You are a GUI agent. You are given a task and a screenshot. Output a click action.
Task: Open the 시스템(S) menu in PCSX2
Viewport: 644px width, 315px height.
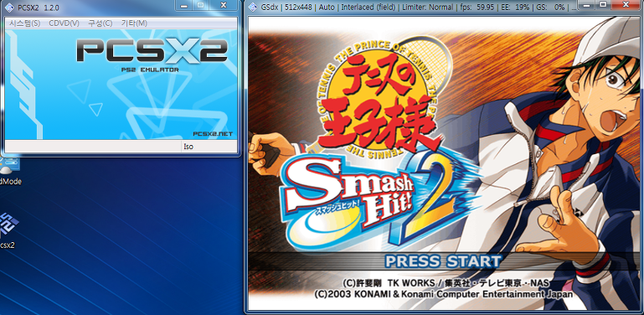pos(24,23)
